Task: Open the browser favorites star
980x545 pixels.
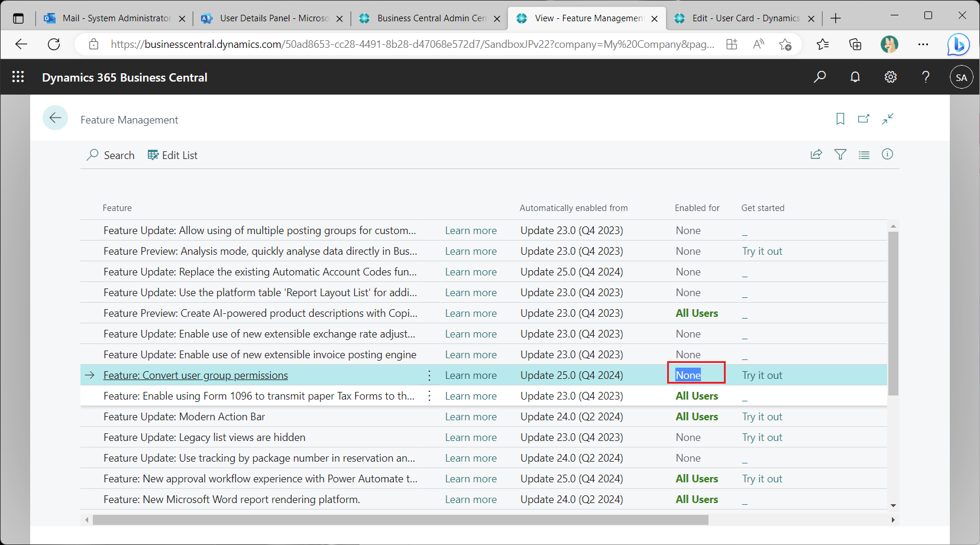Action: pyautogui.click(x=823, y=44)
